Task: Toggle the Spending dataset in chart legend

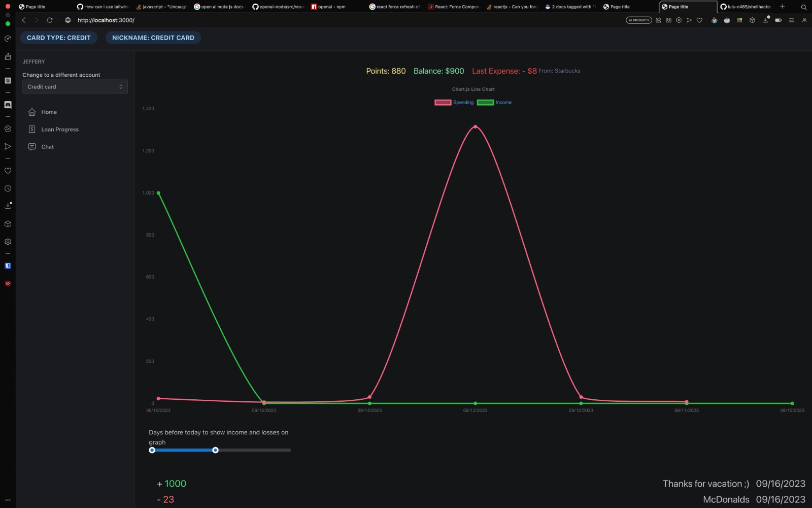Action: click(454, 102)
